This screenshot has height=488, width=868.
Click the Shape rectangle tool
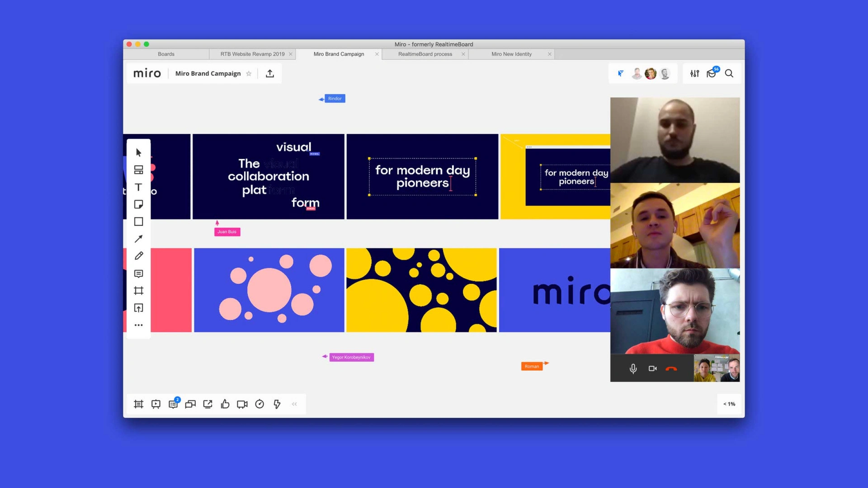click(138, 221)
